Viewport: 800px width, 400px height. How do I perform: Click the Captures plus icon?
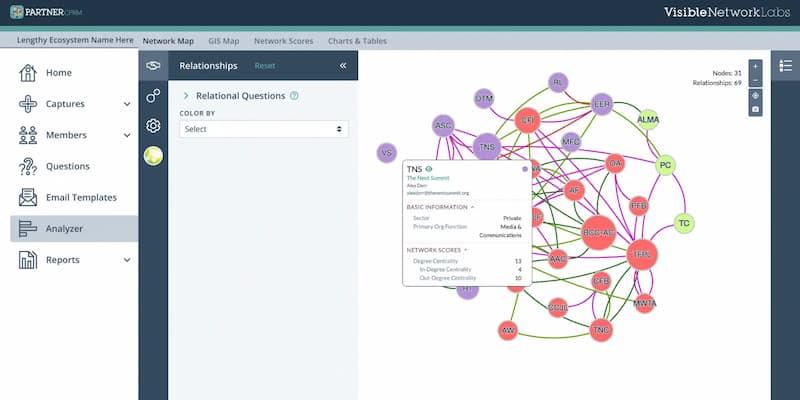pos(28,104)
